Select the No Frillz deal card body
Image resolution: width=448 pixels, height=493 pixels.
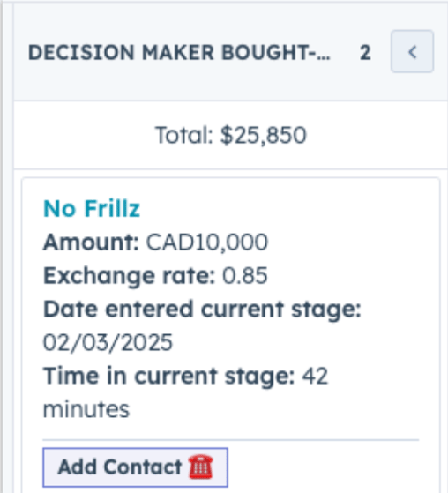(x=231, y=335)
